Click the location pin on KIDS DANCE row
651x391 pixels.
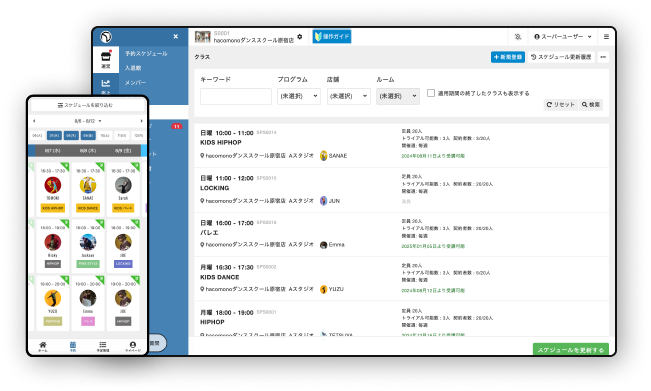(x=202, y=289)
